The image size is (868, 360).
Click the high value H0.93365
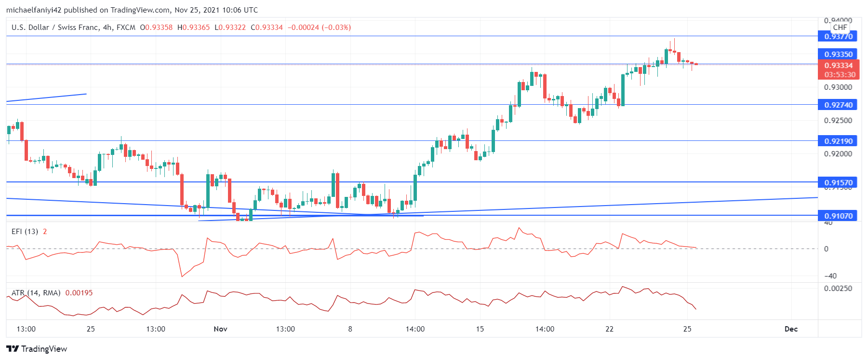(x=194, y=28)
